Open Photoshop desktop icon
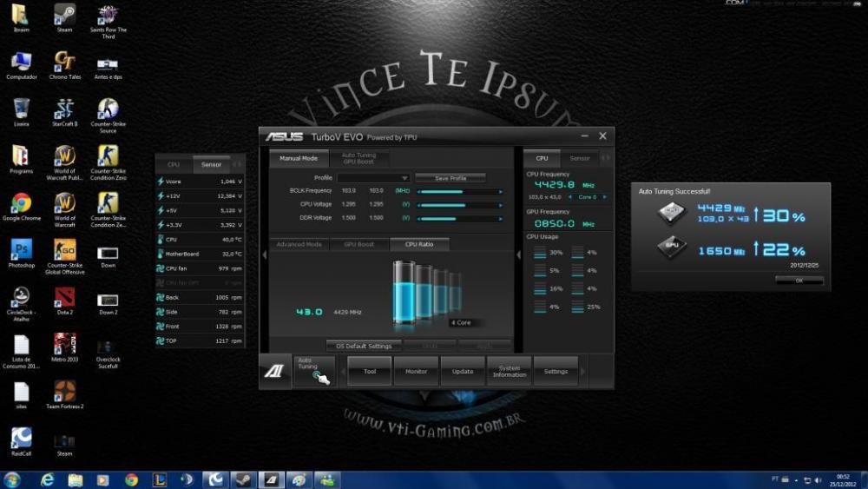The width and height of the screenshot is (868, 489). coord(21,250)
